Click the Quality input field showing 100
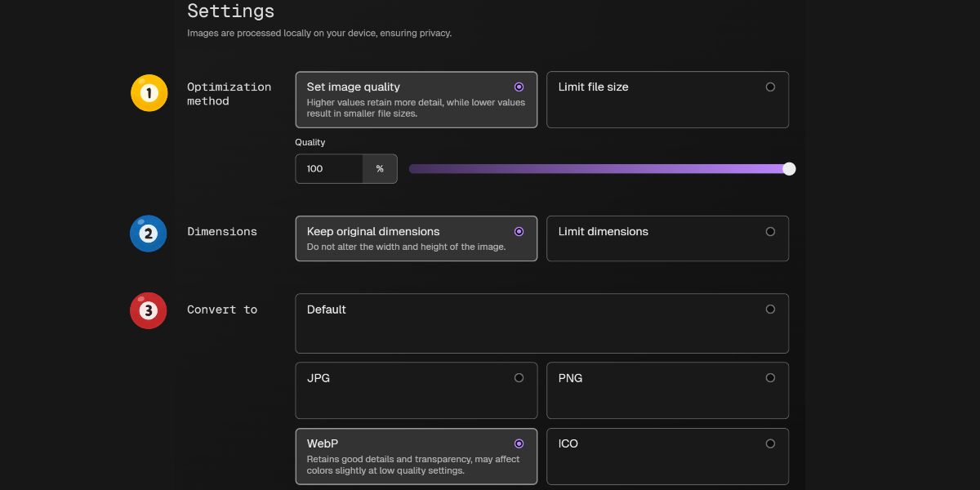Image resolution: width=980 pixels, height=490 pixels. (x=329, y=169)
